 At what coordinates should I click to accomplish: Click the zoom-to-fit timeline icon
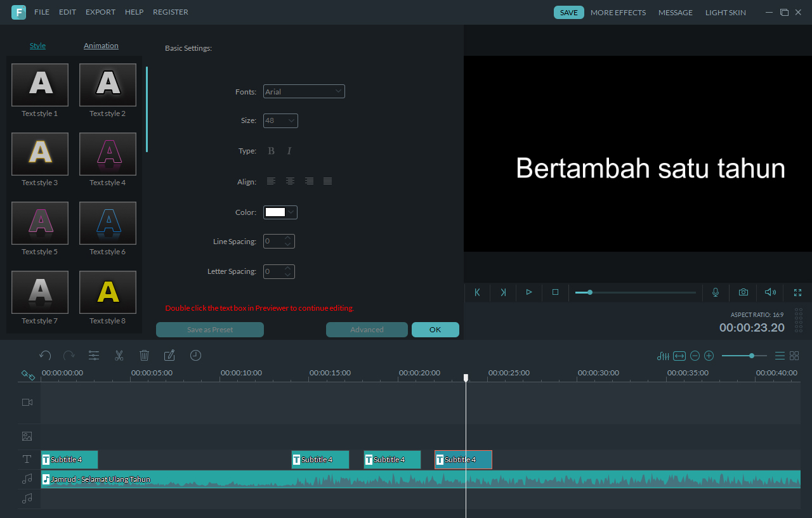(679, 356)
